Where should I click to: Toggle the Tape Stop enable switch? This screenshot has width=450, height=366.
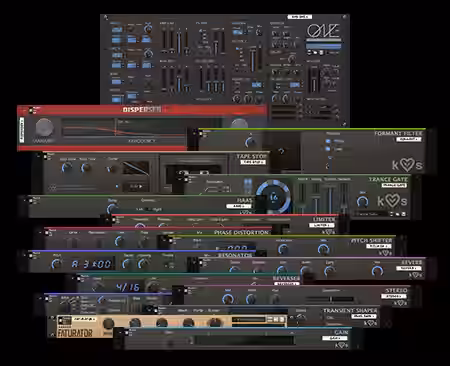45,156
